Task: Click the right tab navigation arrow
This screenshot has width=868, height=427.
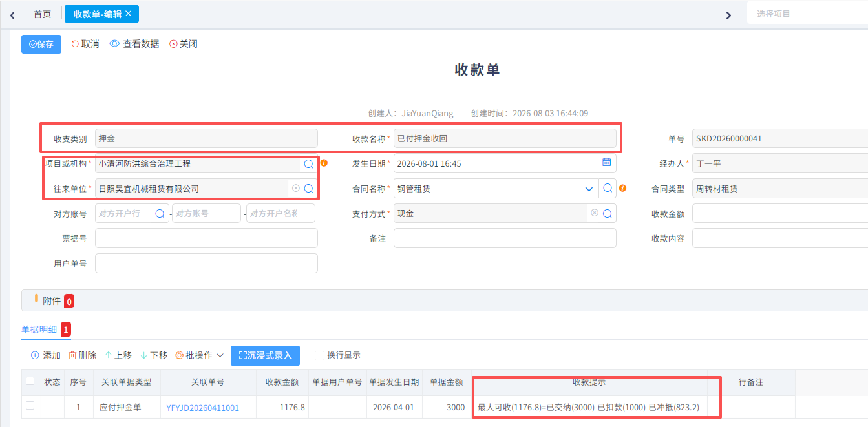Action: [x=728, y=15]
